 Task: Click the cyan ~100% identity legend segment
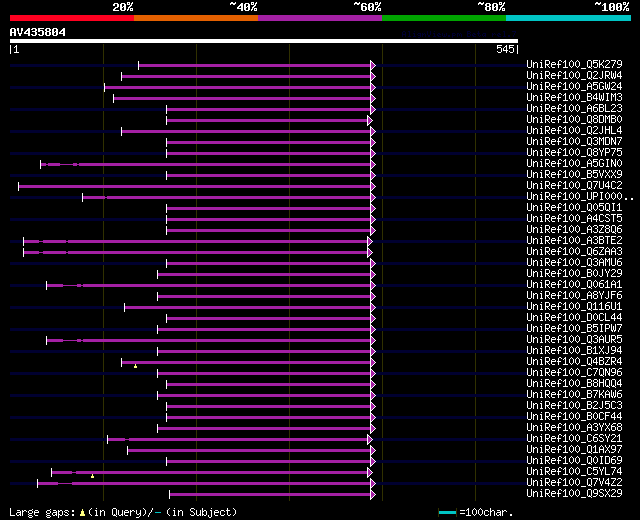pos(569,18)
